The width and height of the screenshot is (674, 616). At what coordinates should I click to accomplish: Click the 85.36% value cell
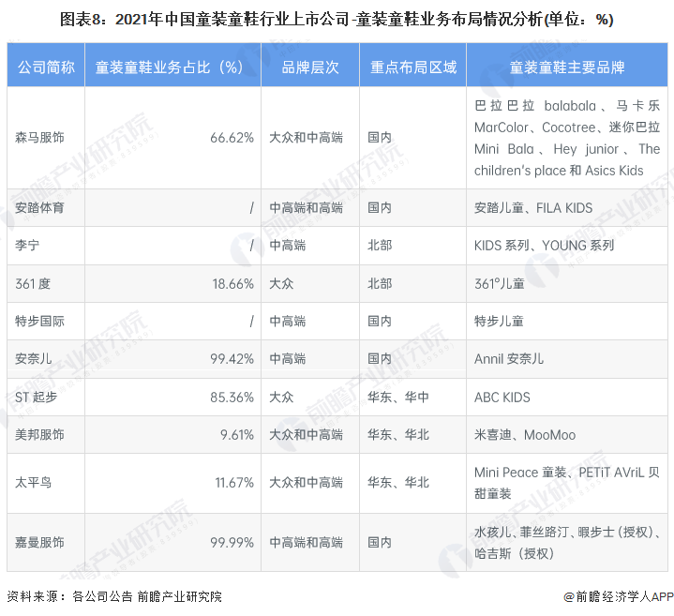click(172, 397)
